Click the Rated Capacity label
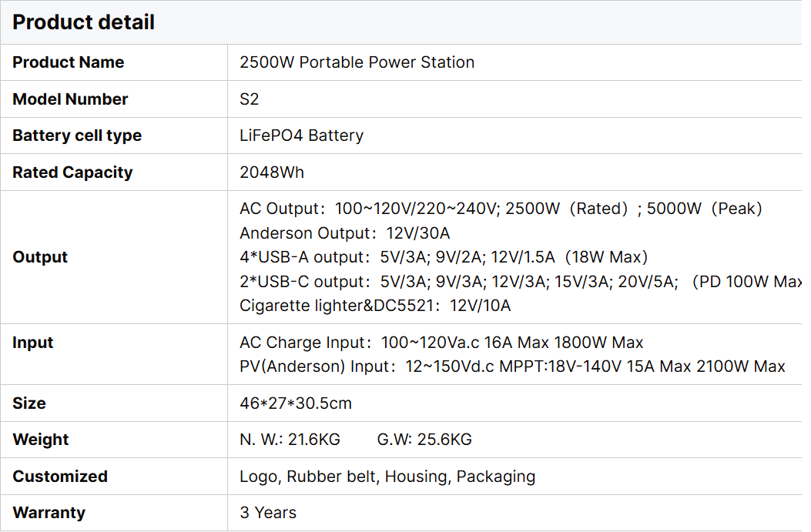Image resolution: width=811 pixels, height=532 pixels. tap(72, 172)
